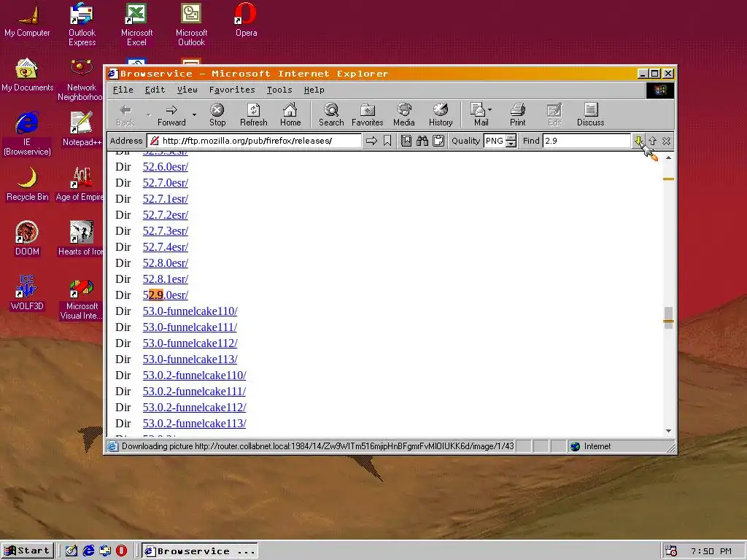Open the 53.0.2-funnelcake111/ directory link
The image size is (747, 560).
[194, 392]
